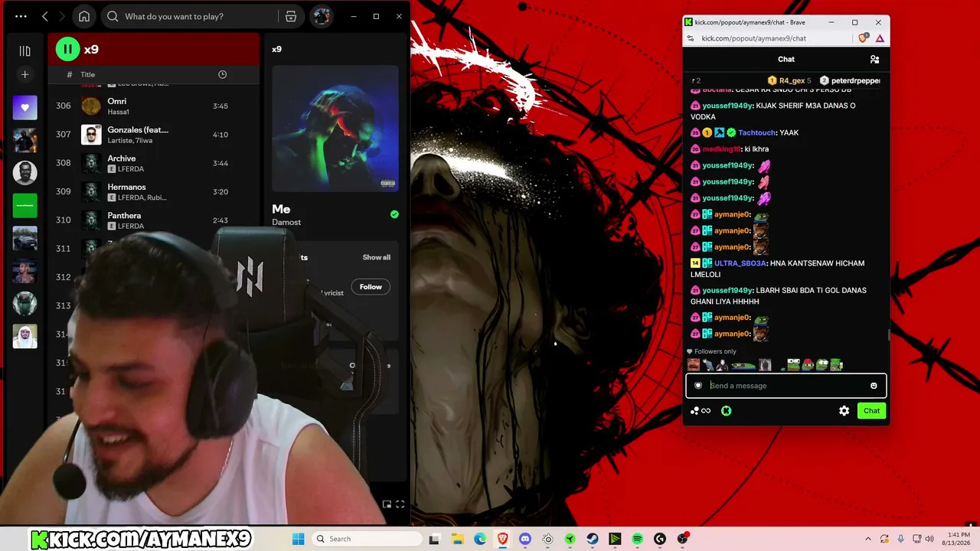Viewport: 980px width, 551px height.
Task: Switch to Brave browser on the taskbar
Action: pyautogui.click(x=502, y=539)
